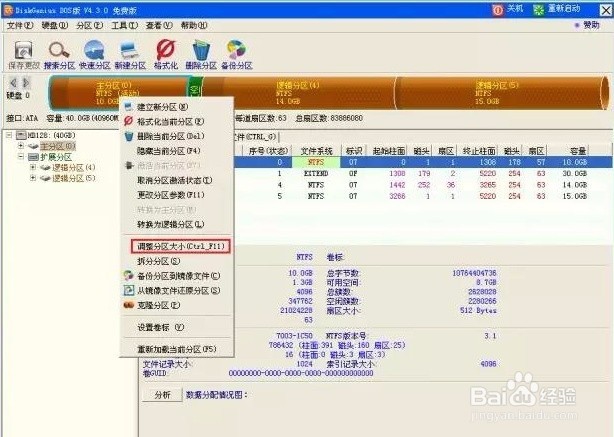Open the 快速分区 quick partition tool
This screenshot has width=614, height=437.
(x=95, y=55)
